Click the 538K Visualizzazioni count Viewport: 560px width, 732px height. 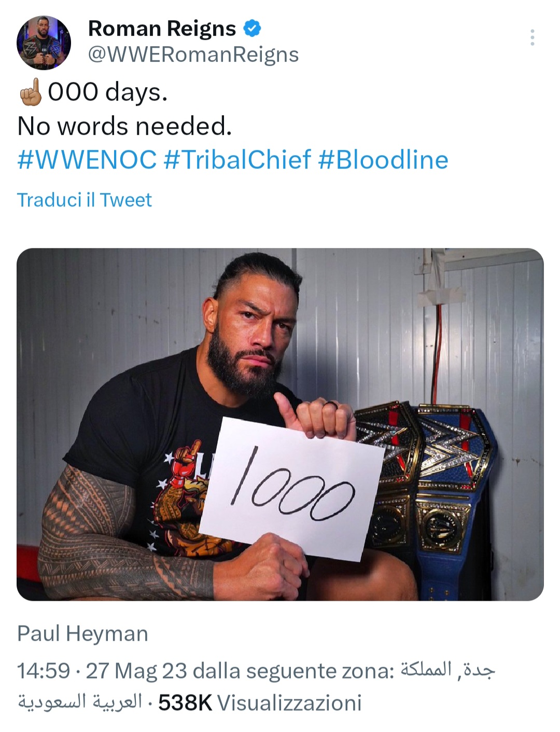tap(260, 703)
